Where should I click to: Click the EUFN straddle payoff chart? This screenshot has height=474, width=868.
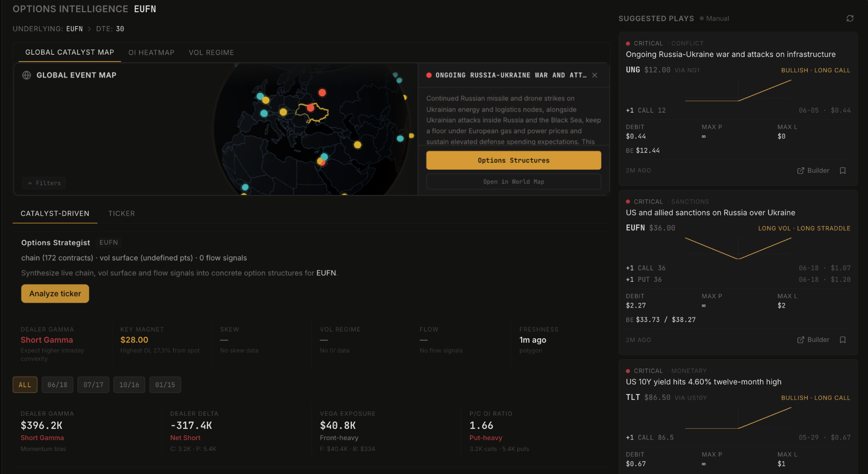738,248
